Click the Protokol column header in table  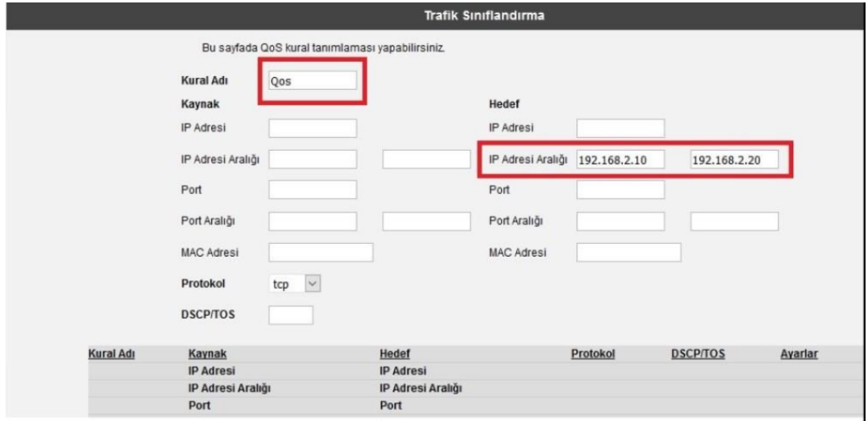(593, 354)
